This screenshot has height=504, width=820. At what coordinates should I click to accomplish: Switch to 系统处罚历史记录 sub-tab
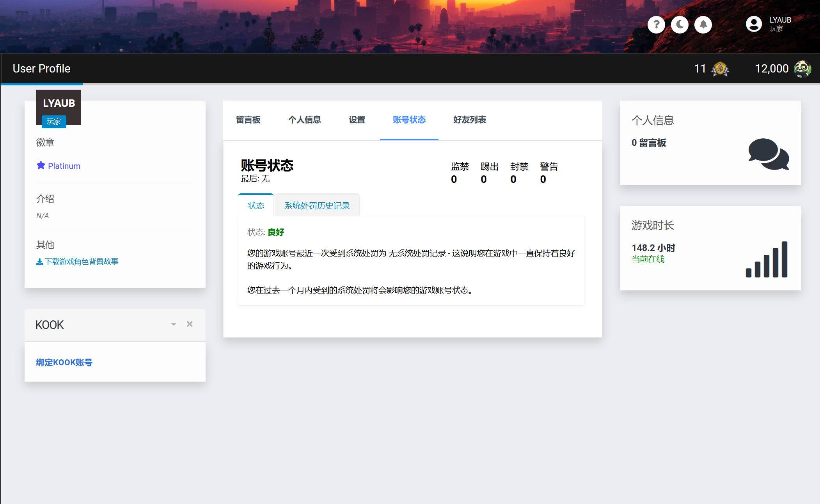click(x=317, y=205)
